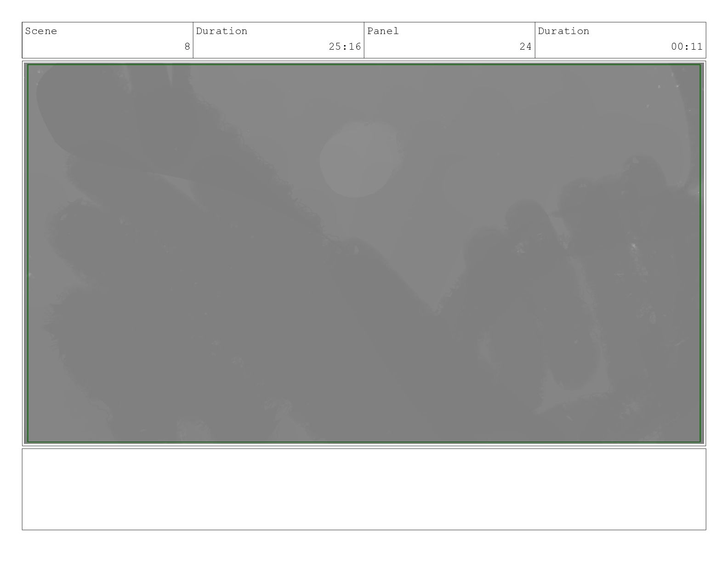This screenshot has height=563, width=728.
Task: Click the Scene label in the header
Action: point(41,31)
